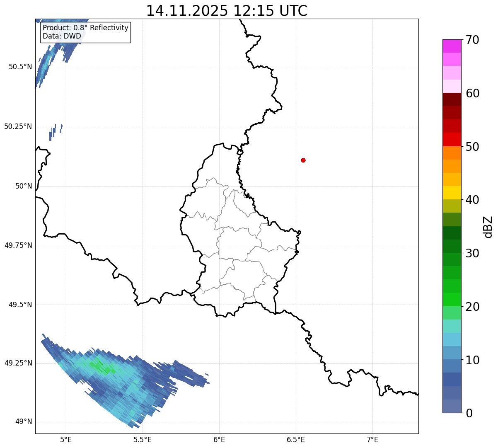This screenshot has height=448, width=498.
Task: Click the 6.5°E longitude label
Action: pyautogui.click(x=296, y=439)
